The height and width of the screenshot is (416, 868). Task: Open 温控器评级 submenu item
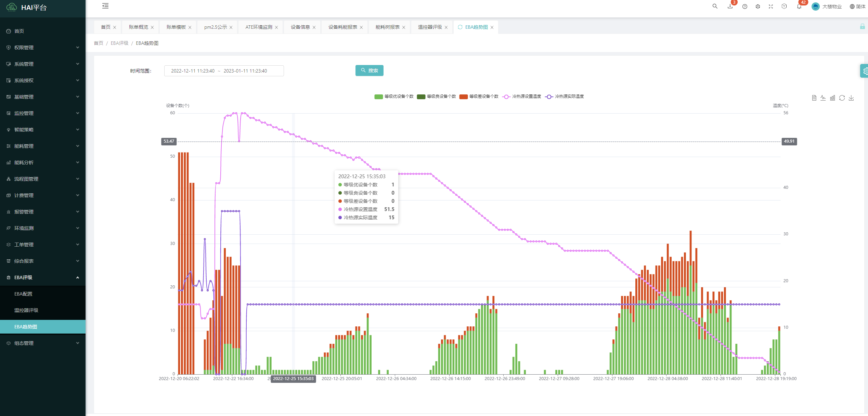43,310
